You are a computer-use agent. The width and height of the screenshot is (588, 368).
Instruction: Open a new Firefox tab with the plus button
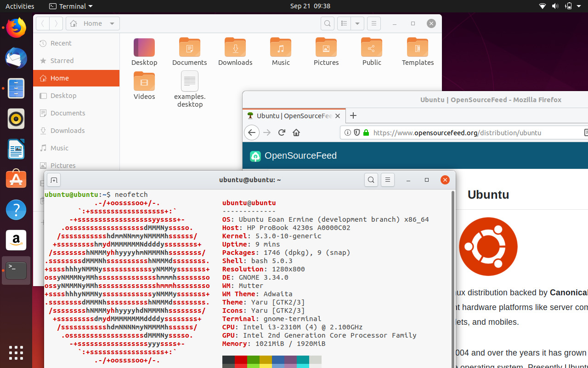click(x=353, y=116)
